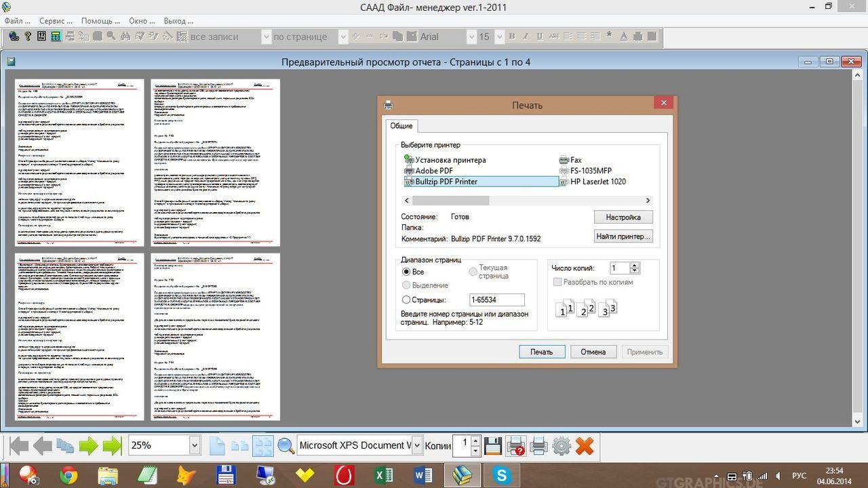868x488 pixels.
Task: Open preview settings gear icon
Action: [x=561, y=445]
